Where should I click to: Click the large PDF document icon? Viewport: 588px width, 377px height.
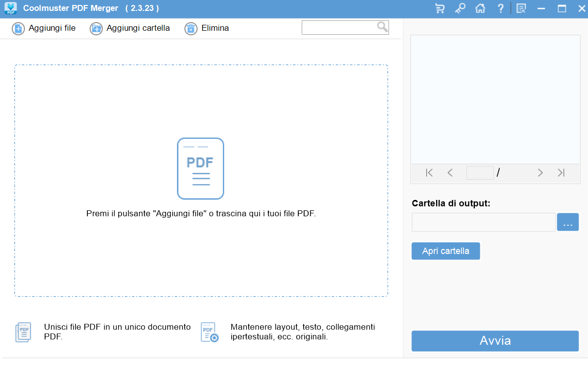coord(200,169)
